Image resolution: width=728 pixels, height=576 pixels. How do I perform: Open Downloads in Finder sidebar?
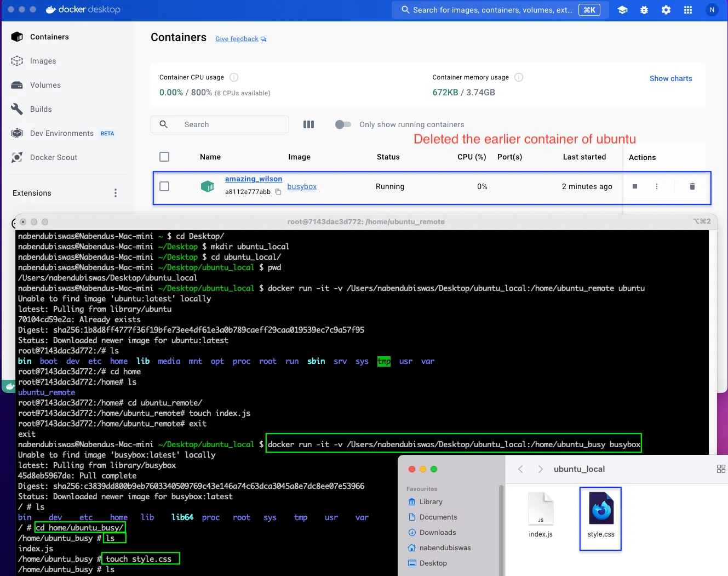click(432, 532)
